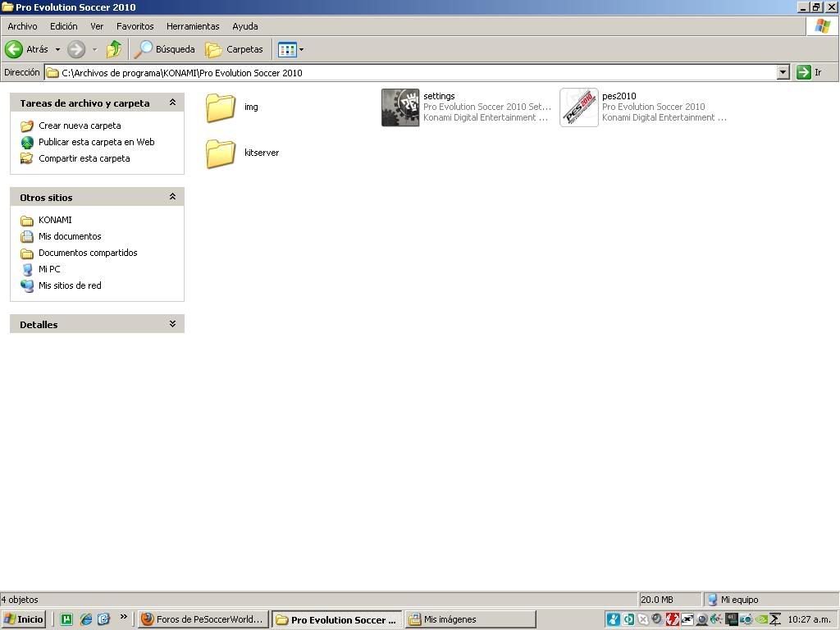Click the green quick launch icon
The width and height of the screenshot is (840, 630).
point(66,619)
